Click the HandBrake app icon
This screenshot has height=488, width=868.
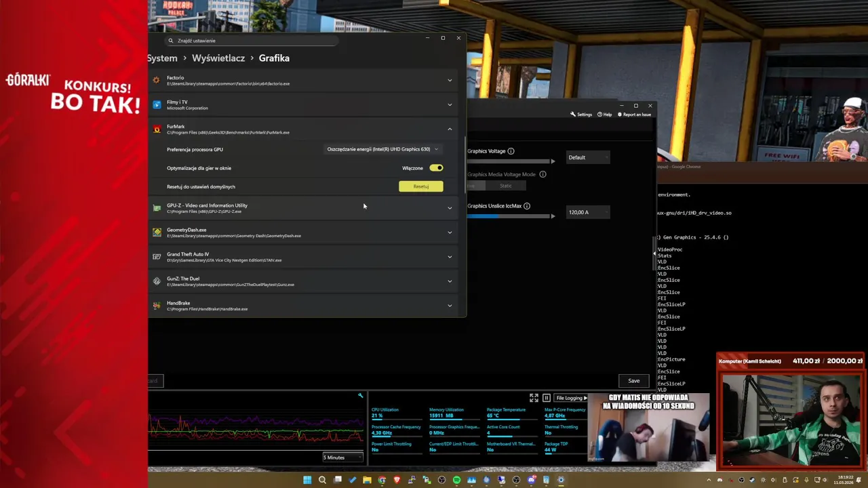[x=157, y=306]
